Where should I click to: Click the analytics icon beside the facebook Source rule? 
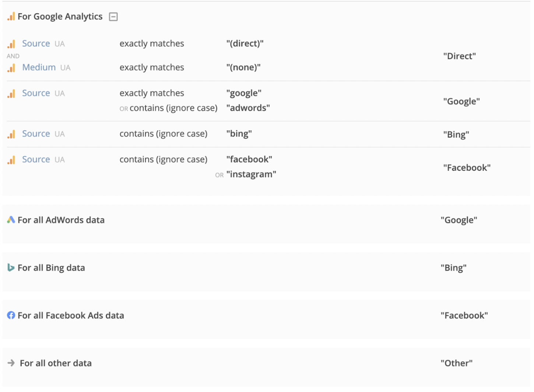tap(11, 160)
